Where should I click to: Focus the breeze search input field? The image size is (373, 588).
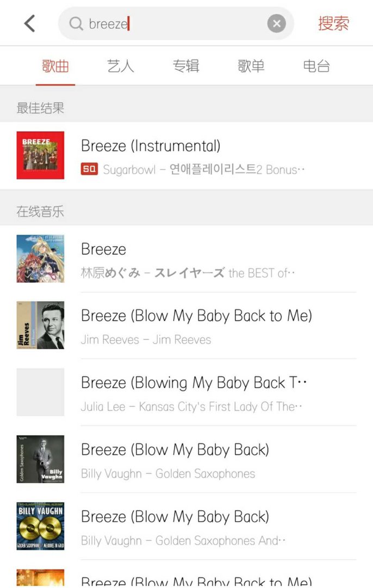(174, 23)
